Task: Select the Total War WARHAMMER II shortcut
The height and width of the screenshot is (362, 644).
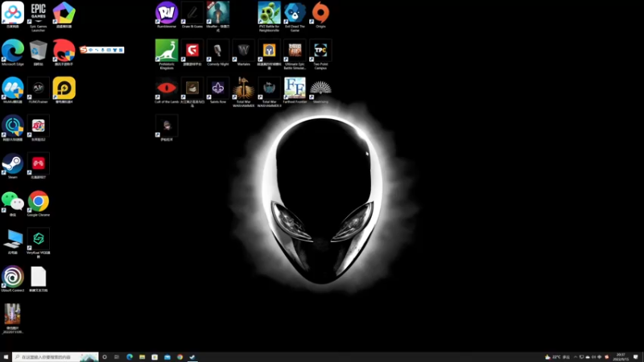Action: pyautogui.click(x=269, y=92)
